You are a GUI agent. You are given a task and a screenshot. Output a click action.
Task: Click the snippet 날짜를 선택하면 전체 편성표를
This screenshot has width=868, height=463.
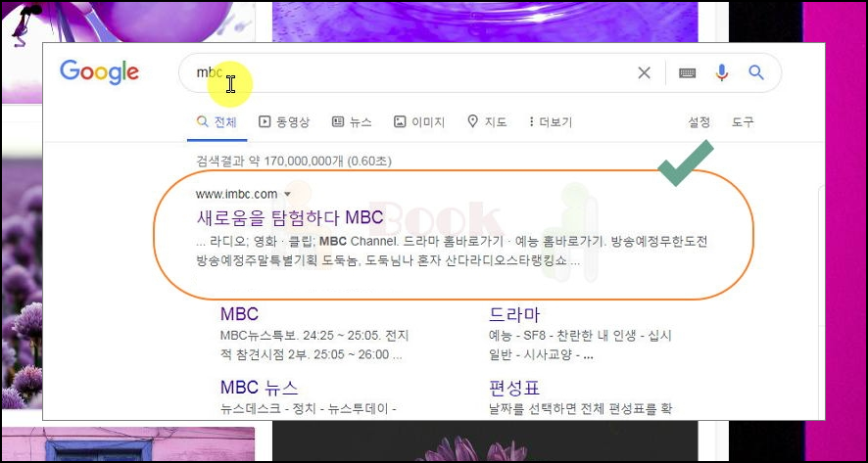click(x=580, y=410)
